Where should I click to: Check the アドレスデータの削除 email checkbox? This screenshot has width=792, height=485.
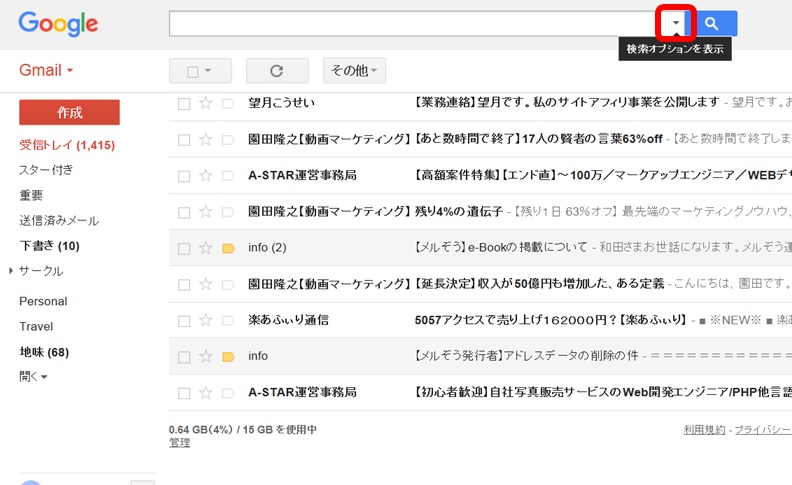pyautogui.click(x=184, y=357)
